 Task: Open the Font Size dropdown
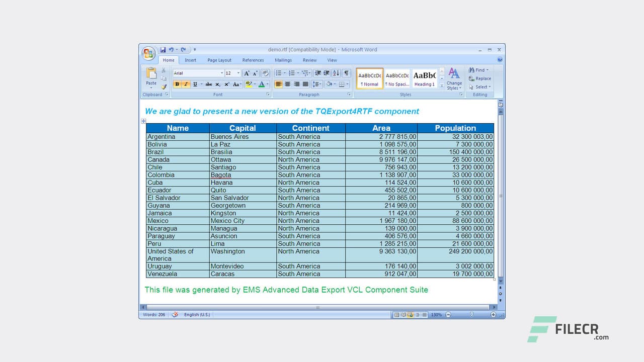pos(238,73)
